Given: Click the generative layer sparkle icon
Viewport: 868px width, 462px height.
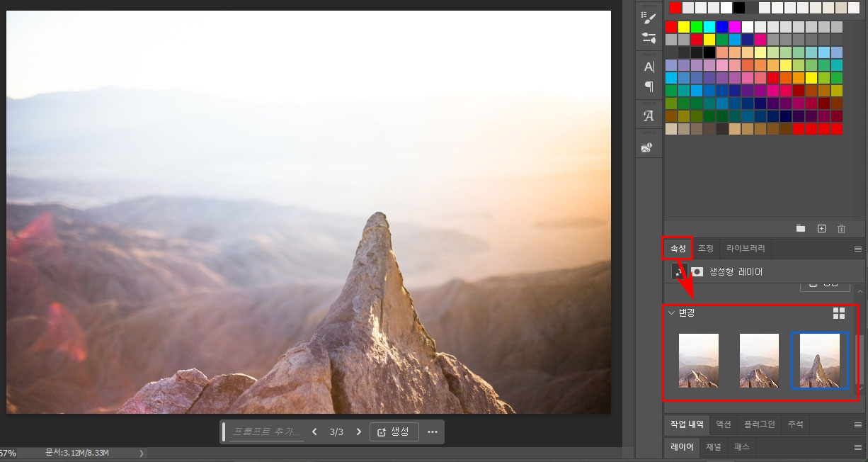Looking at the screenshot, I should 679,272.
